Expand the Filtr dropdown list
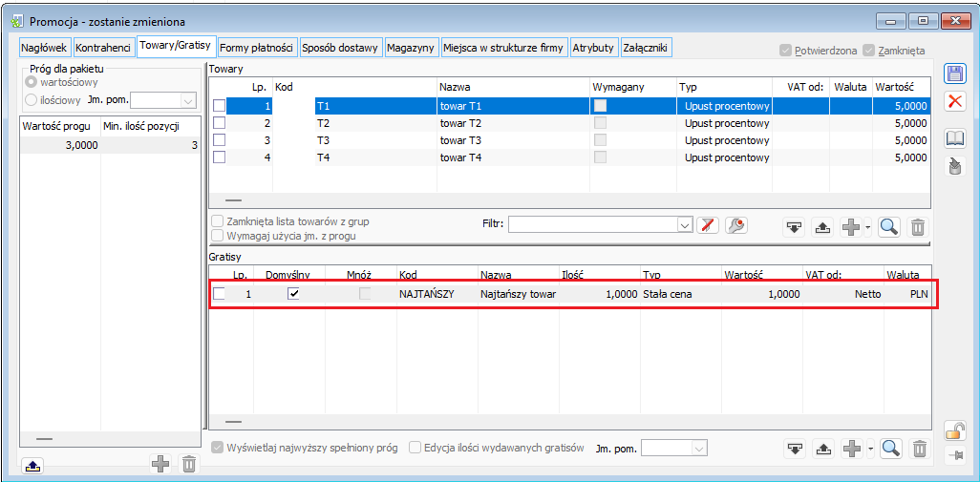Viewport: 980px width, 482px height. click(684, 225)
